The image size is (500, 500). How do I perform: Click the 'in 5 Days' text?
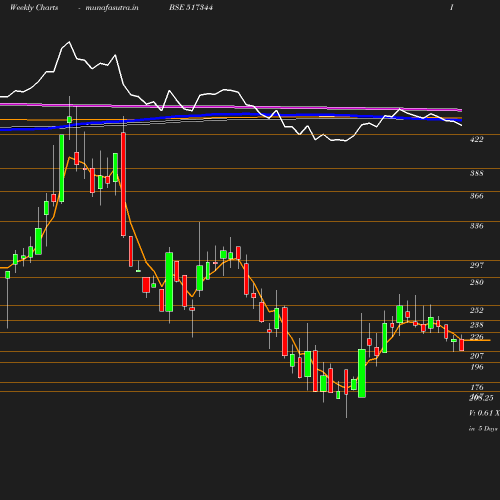(x=483, y=429)
